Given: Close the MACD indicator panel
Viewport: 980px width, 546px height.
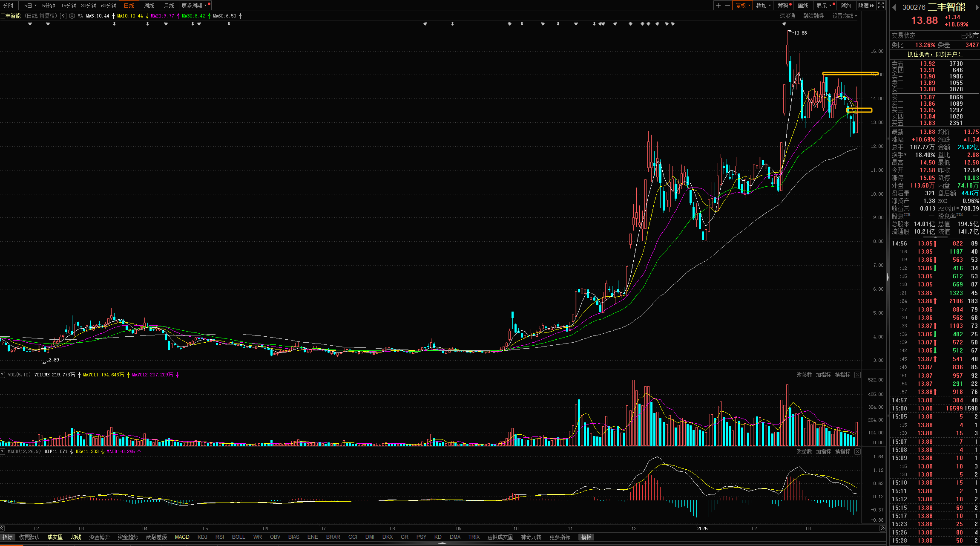Looking at the screenshot, I should coord(857,451).
